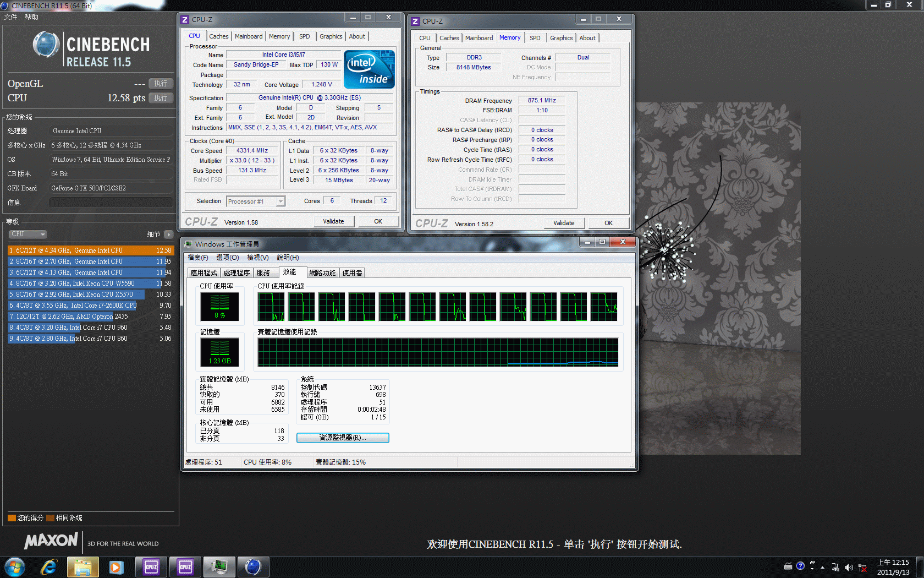Open Task Manager 選項(O) menu
The width and height of the screenshot is (924, 578).
(x=228, y=258)
